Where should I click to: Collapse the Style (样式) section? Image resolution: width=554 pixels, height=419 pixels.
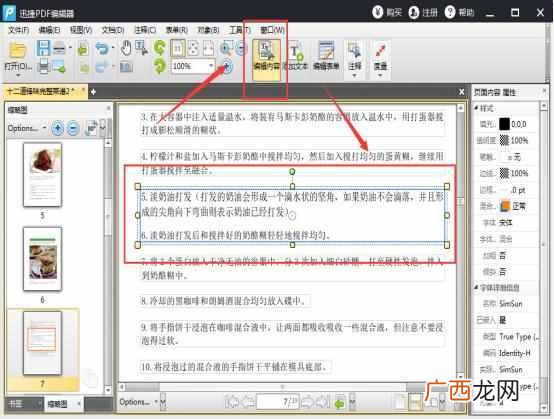[477, 108]
